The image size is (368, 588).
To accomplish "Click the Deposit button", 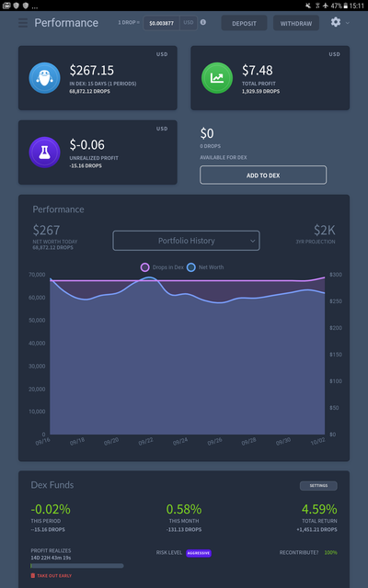I will tap(244, 23).
